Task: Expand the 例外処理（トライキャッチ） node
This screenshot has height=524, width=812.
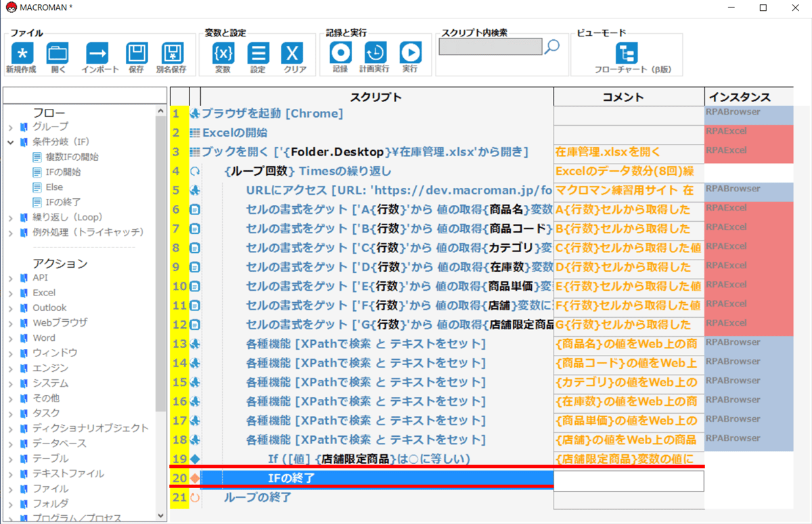Action: point(11,232)
